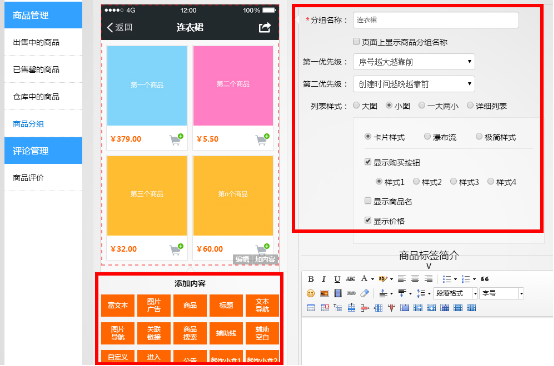
Task: Choose the 卡片样式 radio option
Action: [x=368, y=136]
